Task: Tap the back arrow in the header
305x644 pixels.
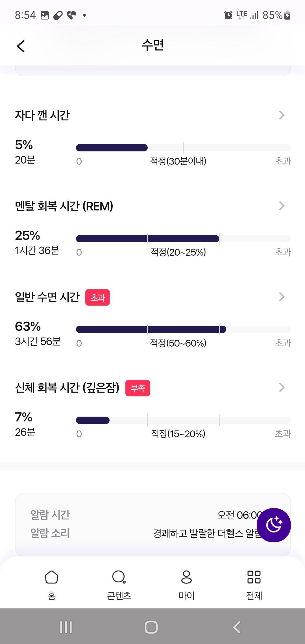Action: coord(21,46)
